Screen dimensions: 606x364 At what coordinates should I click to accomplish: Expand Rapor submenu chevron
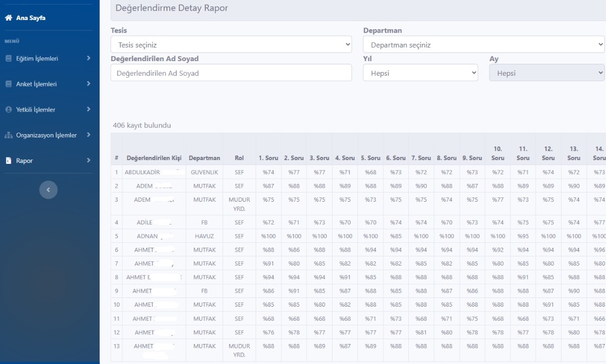coord(88,160)
